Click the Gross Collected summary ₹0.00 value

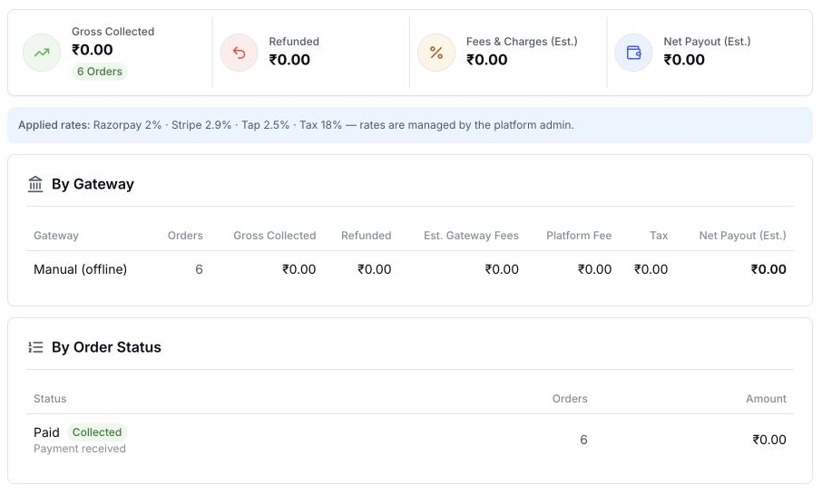(x=93, y=50)
